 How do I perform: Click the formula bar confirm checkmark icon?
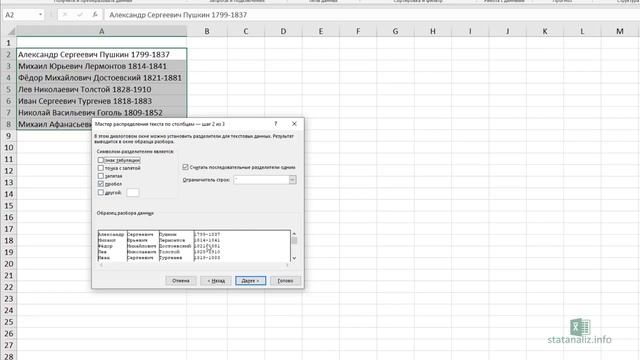[80, 15]
